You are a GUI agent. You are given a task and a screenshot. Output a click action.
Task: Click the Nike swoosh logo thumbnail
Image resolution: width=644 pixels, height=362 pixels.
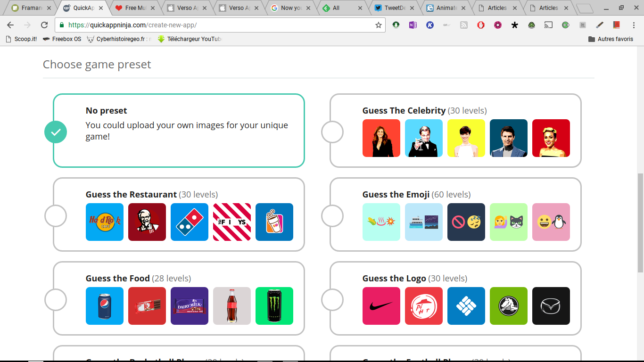pyautogui.click(x=381, y=306)
